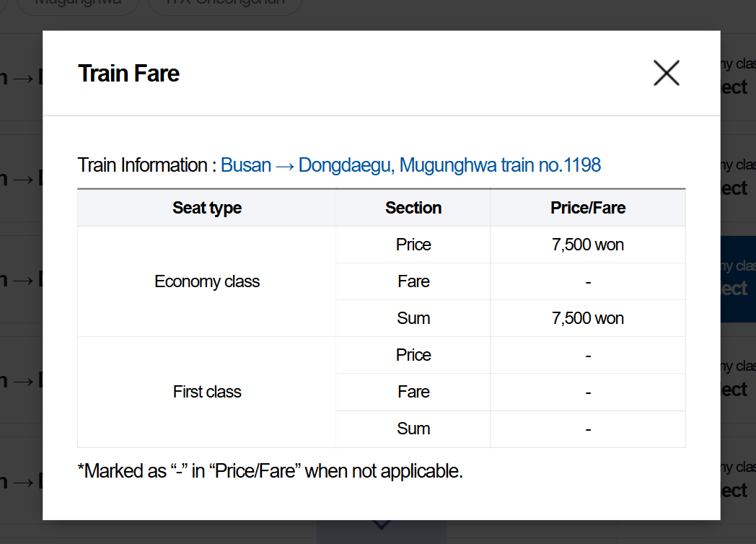This screenshot has width=756, height=544.
Task: Select the First class cell
Action: tap(207, 392)
